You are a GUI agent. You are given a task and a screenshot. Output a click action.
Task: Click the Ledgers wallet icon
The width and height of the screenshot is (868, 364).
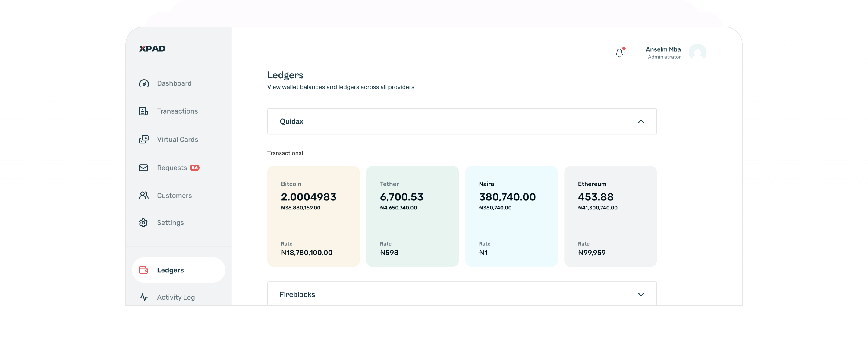(x=143, y=270)
